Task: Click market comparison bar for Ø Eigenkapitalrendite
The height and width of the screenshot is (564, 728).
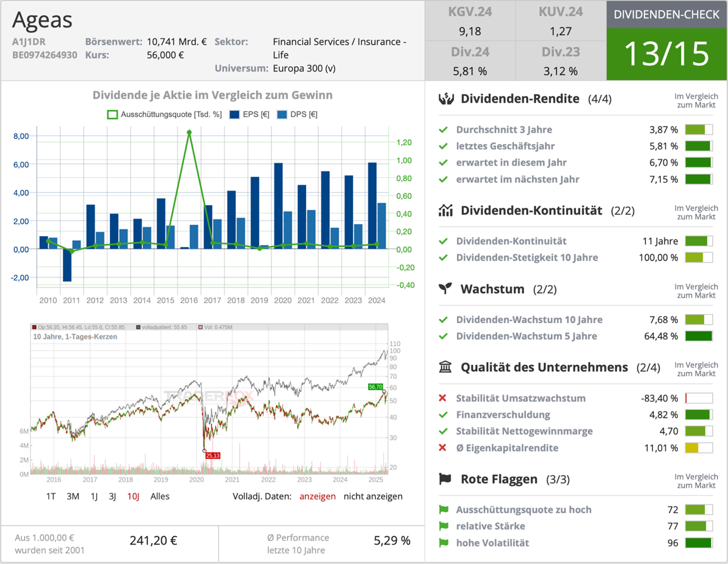Action: point(699,448)
